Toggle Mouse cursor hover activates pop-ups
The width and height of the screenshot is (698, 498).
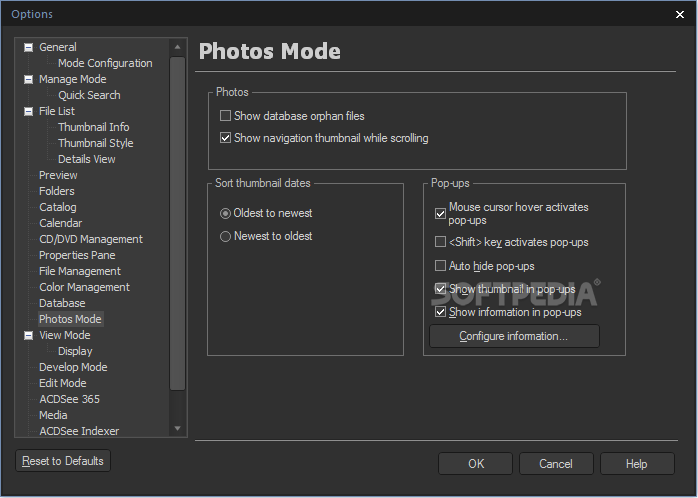pyautogui.click(x=440, y=214)
